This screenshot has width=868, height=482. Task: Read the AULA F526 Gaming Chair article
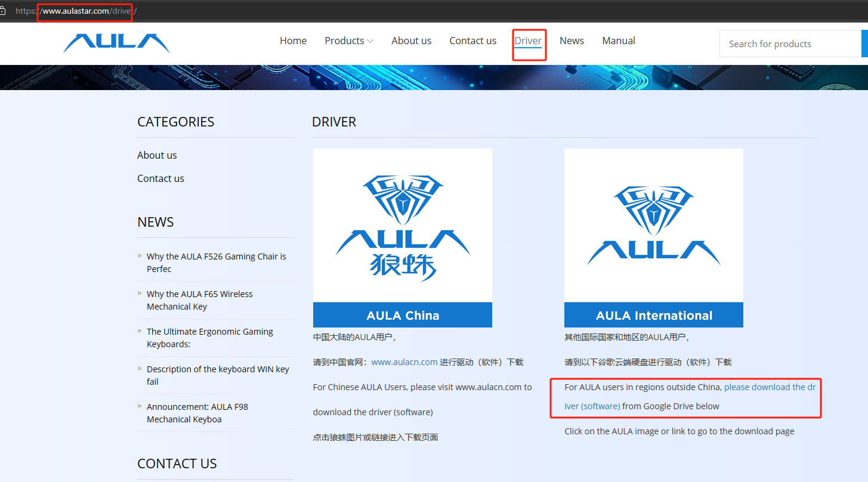[x=217, y=262]
